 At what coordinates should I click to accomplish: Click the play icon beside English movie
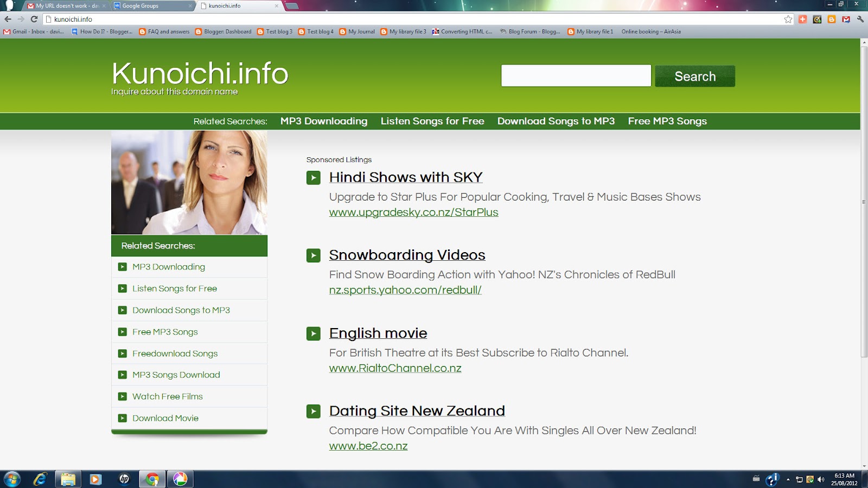tap(314, 333)
